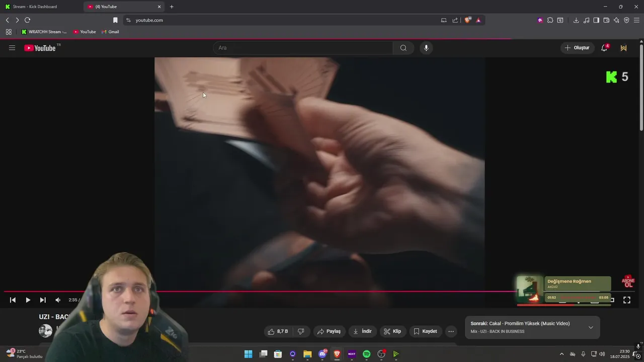Image resolution: width=644 pixels, height=362 pixels.
Task: Focus the Ara search field
Action: tap(303, 48)
